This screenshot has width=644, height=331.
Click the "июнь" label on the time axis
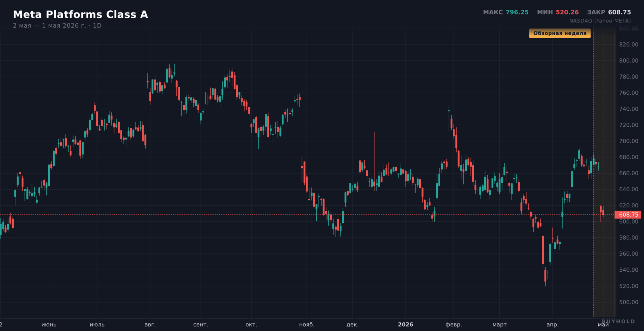click(x=49, y=325)
